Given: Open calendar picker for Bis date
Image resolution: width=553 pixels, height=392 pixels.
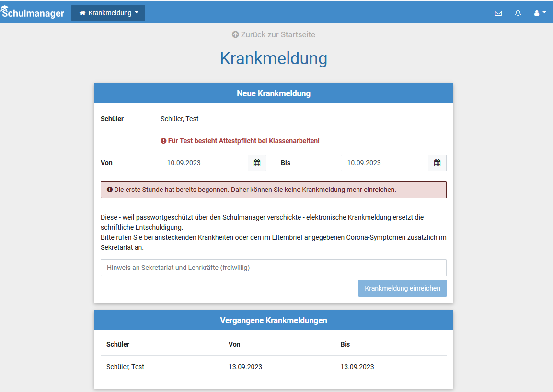Looking at the screenshot, I should pyautogui.click(x=437, y=163).
